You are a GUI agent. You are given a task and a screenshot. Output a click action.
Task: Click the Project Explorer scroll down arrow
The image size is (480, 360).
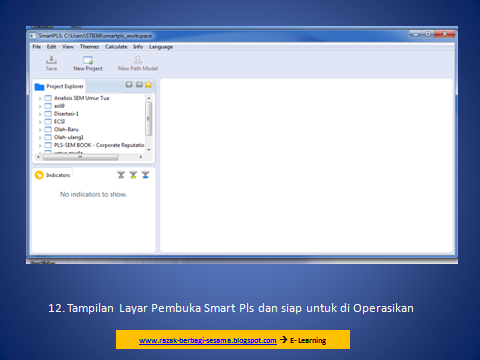(149, 150)
